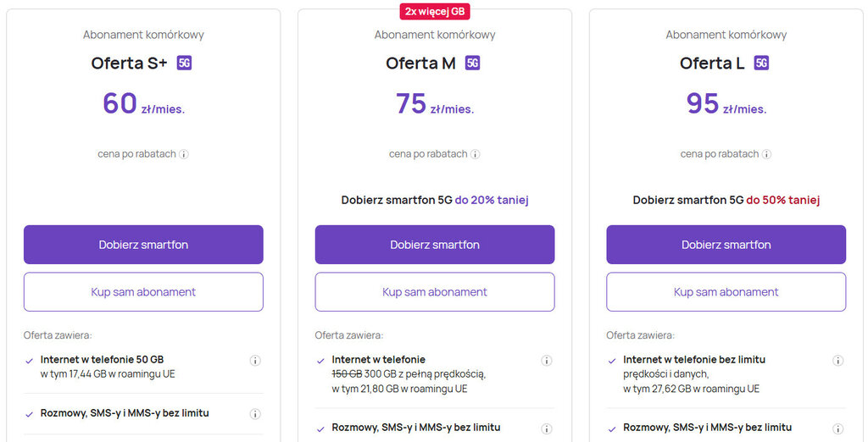Click 5G badge next to Oferta M

(473, 63)
